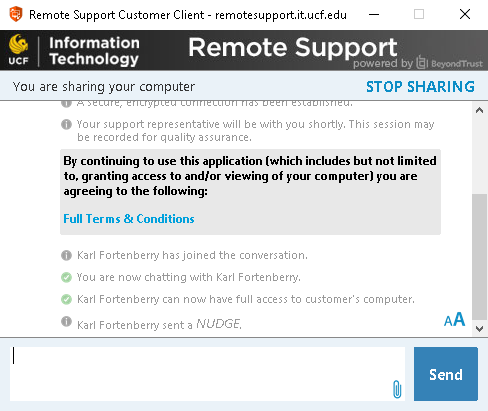Click the scrollbar track above the thumb
488x411 pixels.
click(x=480, y=155)
